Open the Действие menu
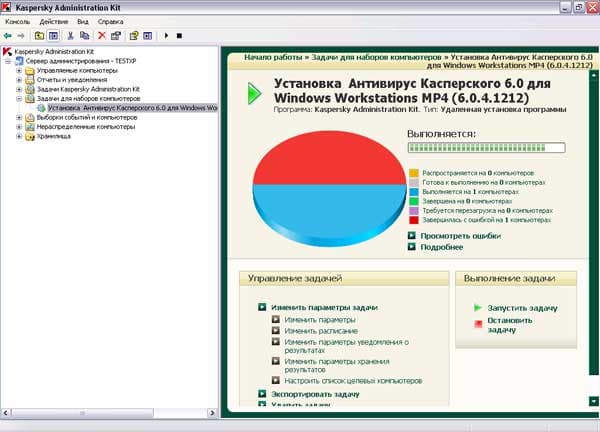 (54, 22)
